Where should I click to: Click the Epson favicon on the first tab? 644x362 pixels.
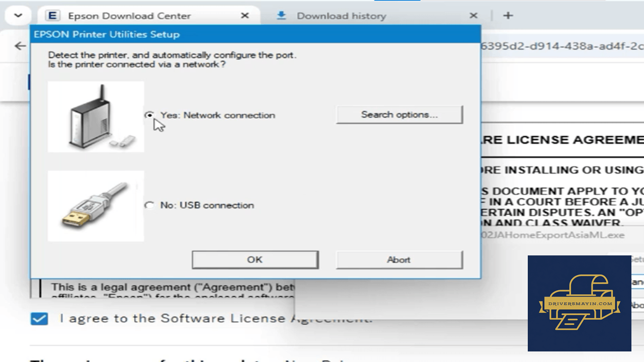(52, 16)
